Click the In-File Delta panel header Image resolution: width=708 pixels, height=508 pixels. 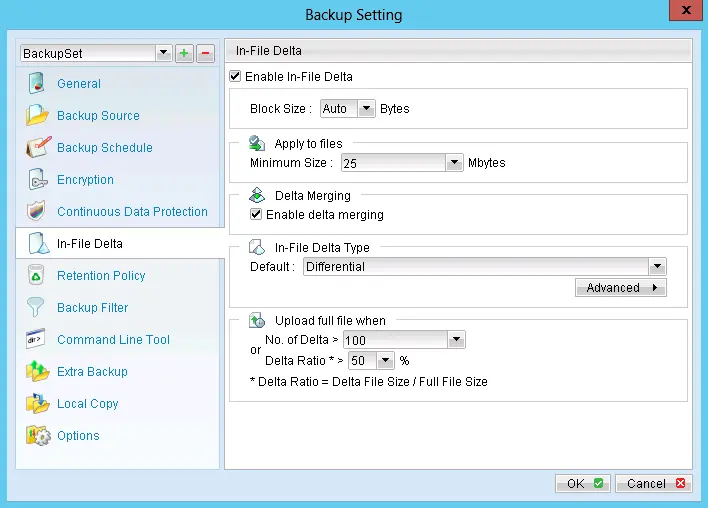tap(458, 51)
